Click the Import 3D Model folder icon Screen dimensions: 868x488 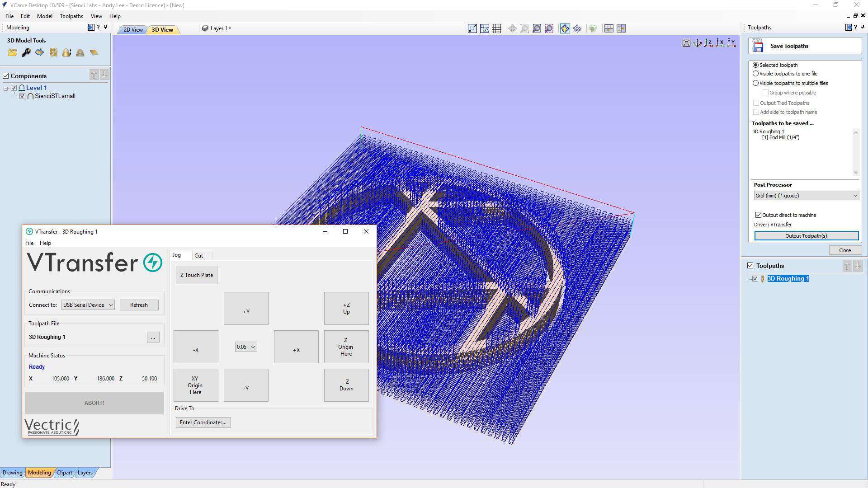pos(12,53)
